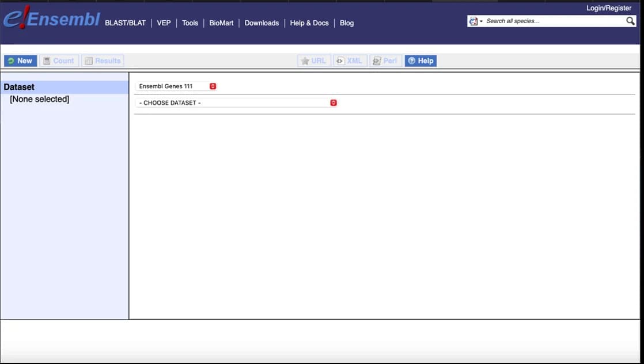The width and height of the screenshot is (644, 364).
Task: Open the Downloads page
Action: click(x=262, y=23)
